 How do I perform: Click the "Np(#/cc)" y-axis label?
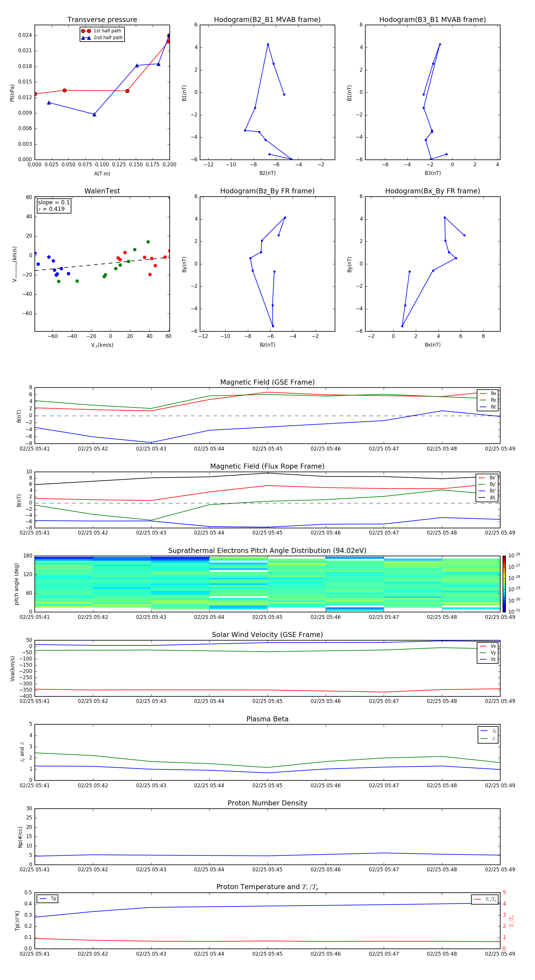[20, 837]
